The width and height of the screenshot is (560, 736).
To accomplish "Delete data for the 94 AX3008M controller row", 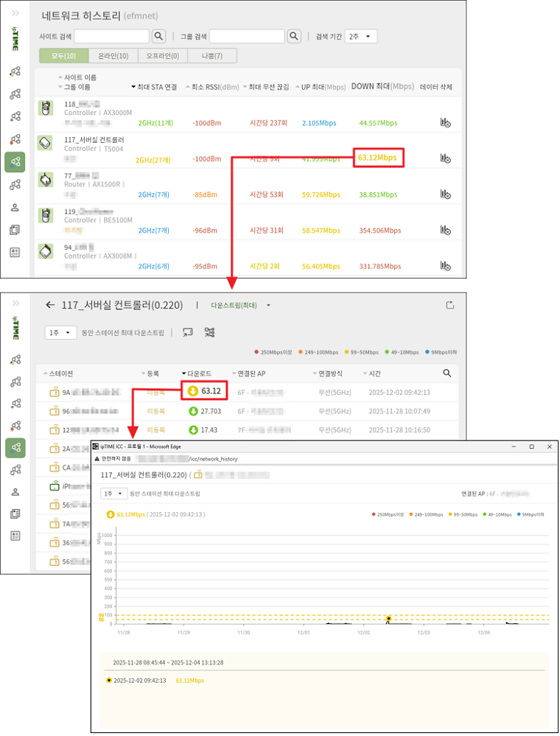I will 446,266.
